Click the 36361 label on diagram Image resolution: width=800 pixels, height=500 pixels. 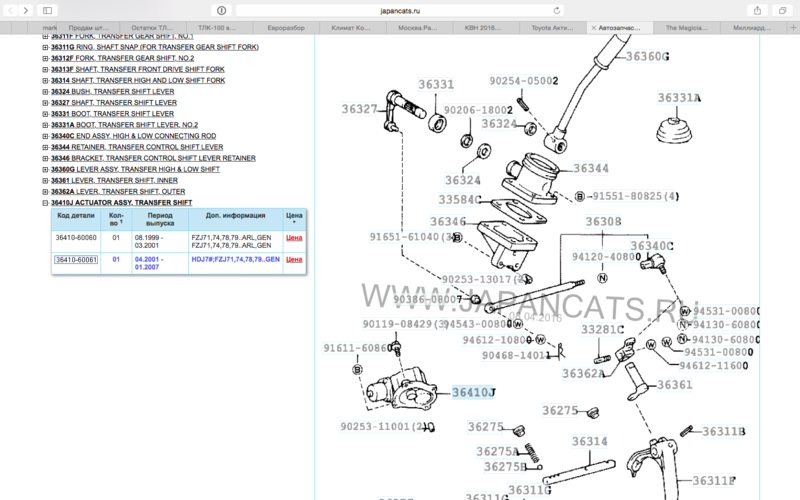[674, 385]
